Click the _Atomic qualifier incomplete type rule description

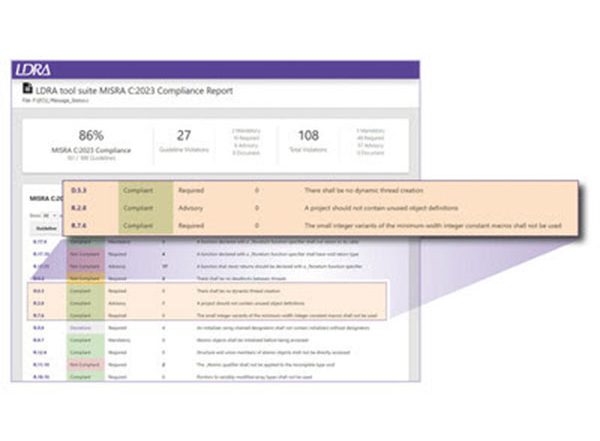click(266, 364)
